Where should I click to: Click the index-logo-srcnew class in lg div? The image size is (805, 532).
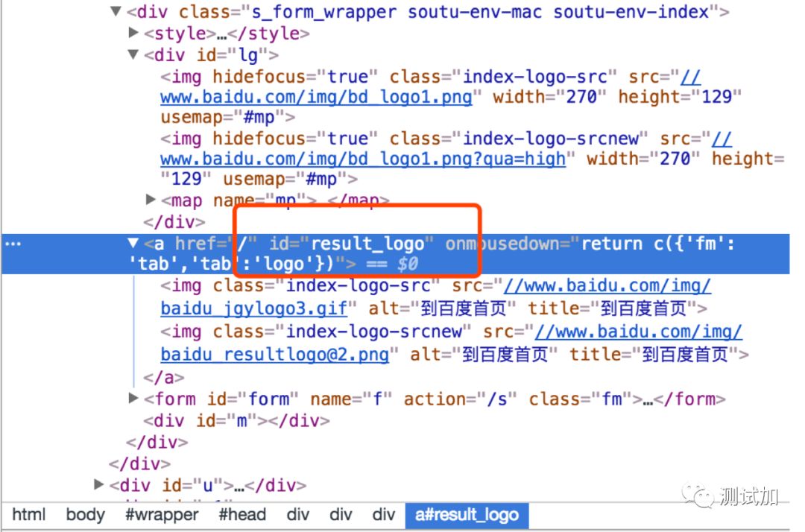[x=551, y=139]
